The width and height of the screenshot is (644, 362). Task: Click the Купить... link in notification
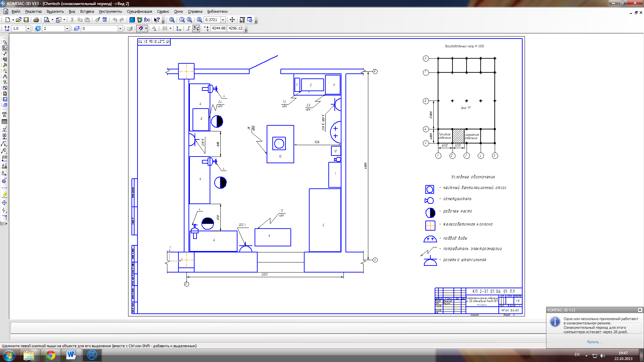click(594, 342)
